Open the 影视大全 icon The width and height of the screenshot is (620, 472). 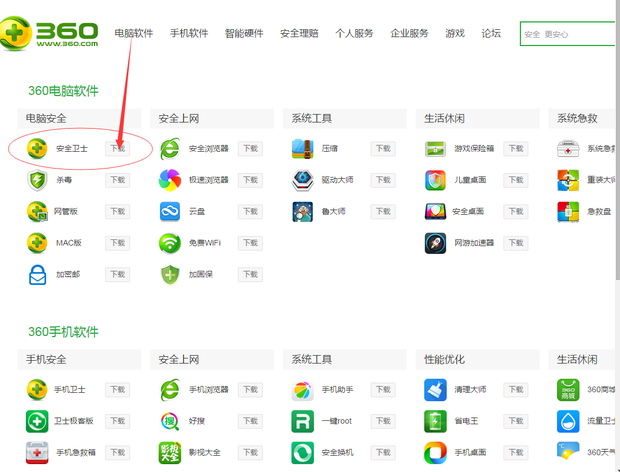[170, 453]
